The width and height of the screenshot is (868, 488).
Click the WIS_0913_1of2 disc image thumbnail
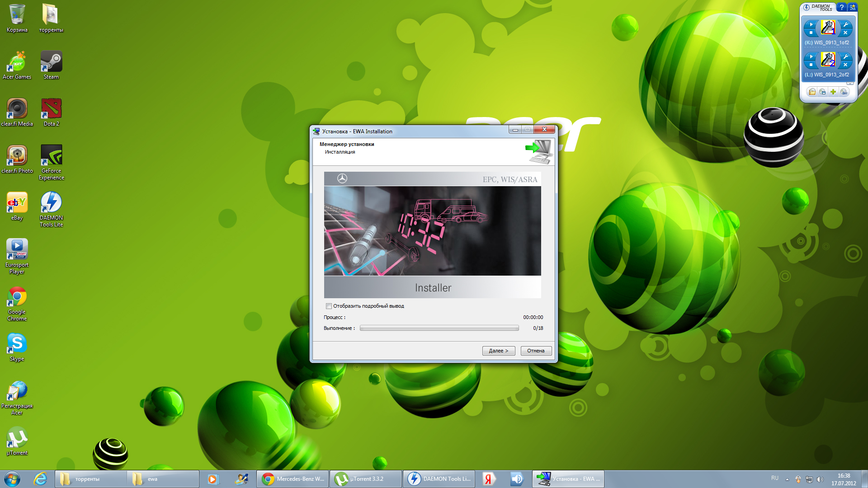(828, 28)
